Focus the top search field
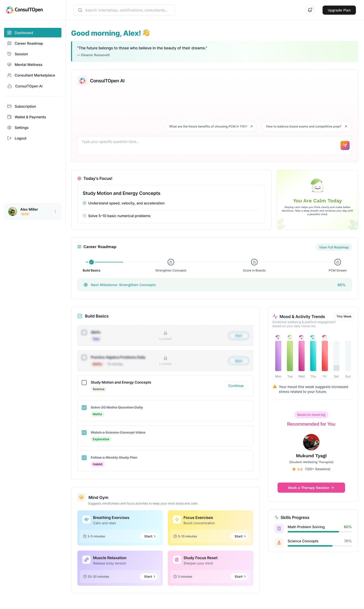 click(124, 10)
